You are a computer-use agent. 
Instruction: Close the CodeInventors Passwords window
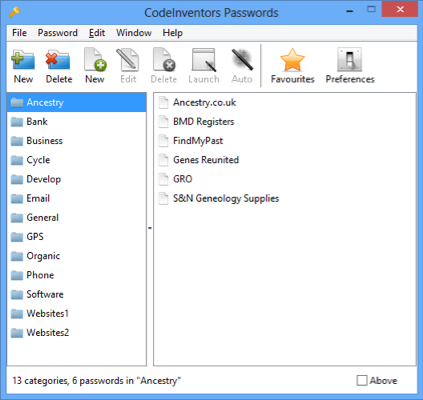[x=400, y=9]
